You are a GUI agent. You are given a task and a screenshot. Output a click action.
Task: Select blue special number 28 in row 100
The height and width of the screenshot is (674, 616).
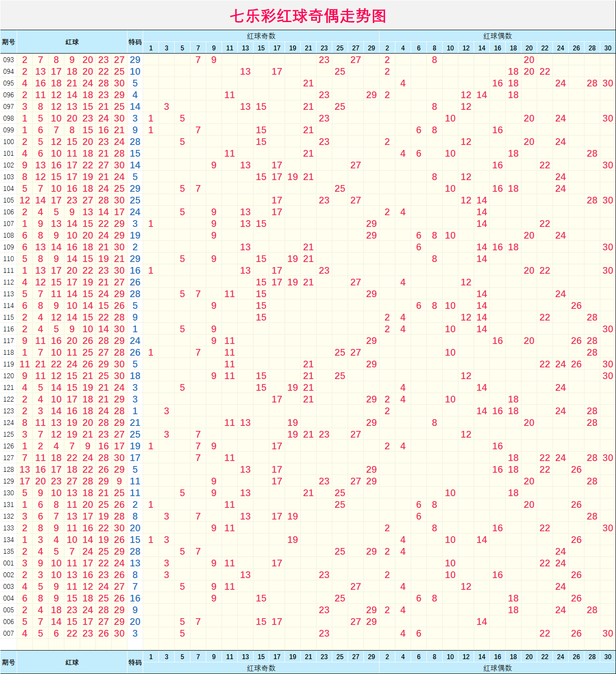[x=135, y=142]
